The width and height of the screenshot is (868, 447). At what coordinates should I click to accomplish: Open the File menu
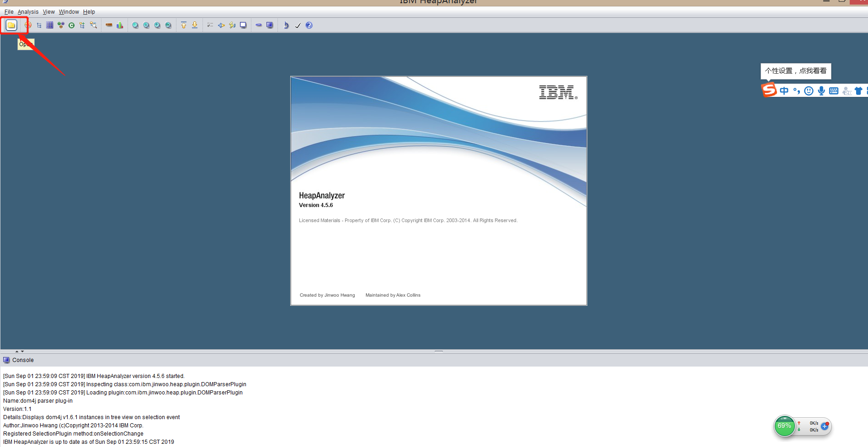[9, 12]
